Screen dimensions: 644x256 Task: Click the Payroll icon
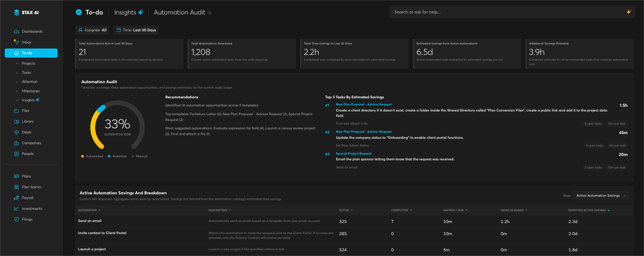[16, 198]
